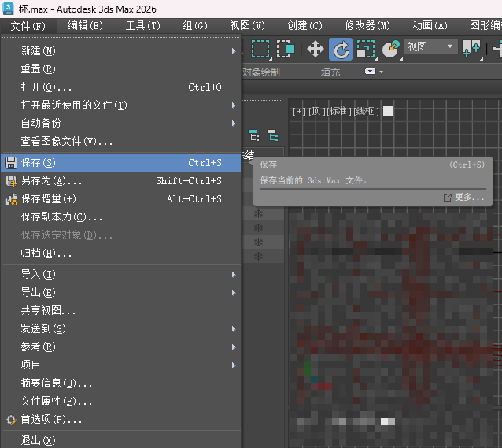Choose the Select and Scale tool
502x448 pixels.
(366, 49)
